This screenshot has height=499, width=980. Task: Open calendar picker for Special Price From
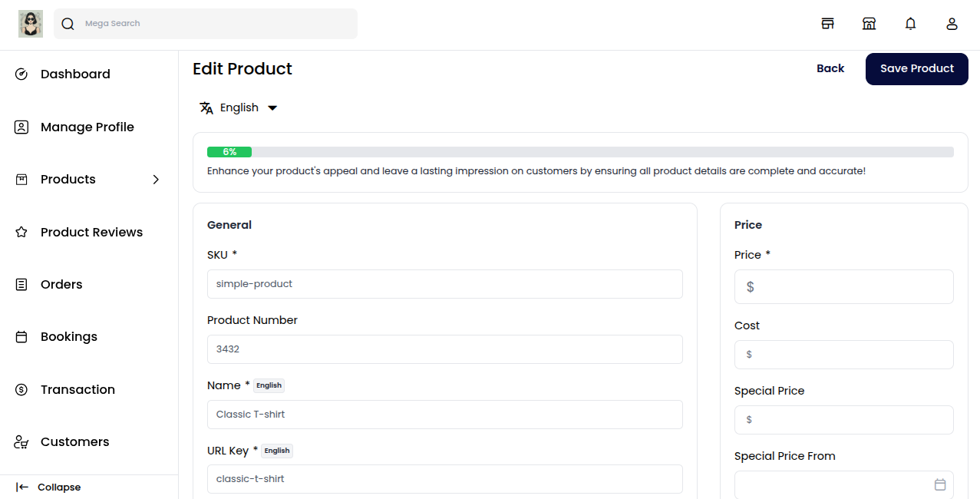coord(940,484)
